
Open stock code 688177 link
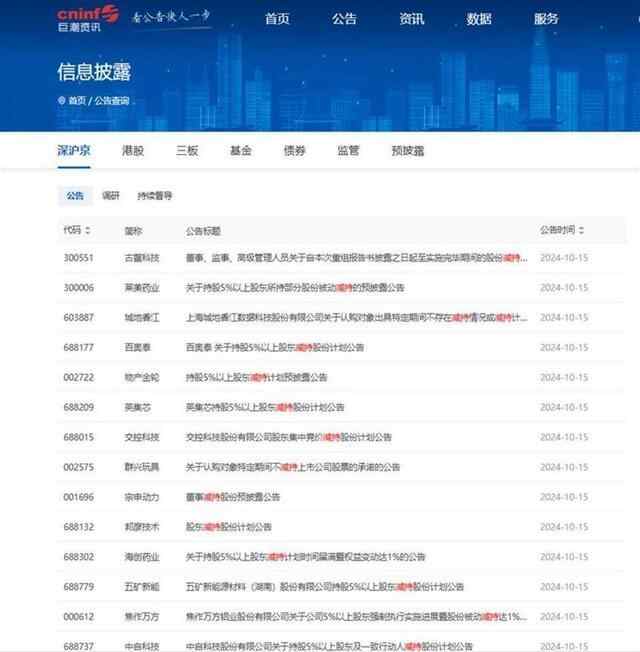coord(77,347)
